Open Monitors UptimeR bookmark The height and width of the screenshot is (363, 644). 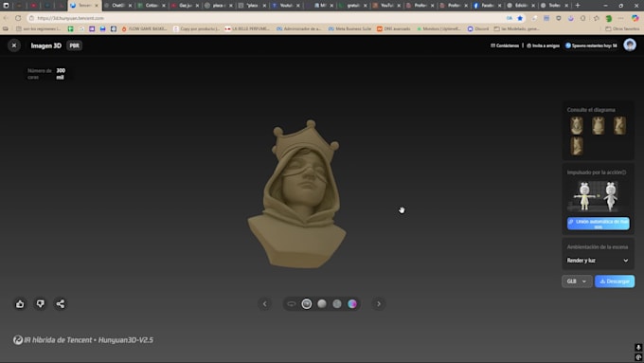tap(439, 28)
